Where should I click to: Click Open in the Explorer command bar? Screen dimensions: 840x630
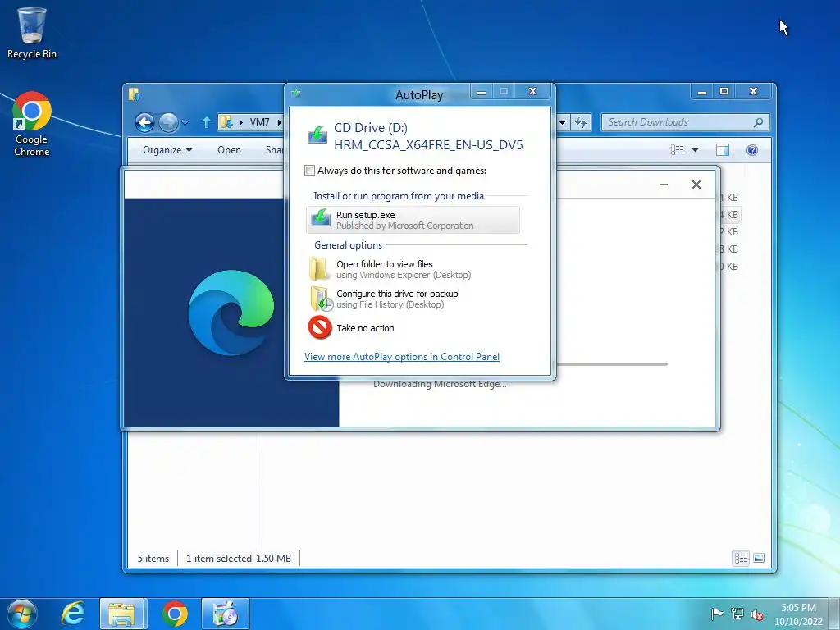tap(230, 150)
